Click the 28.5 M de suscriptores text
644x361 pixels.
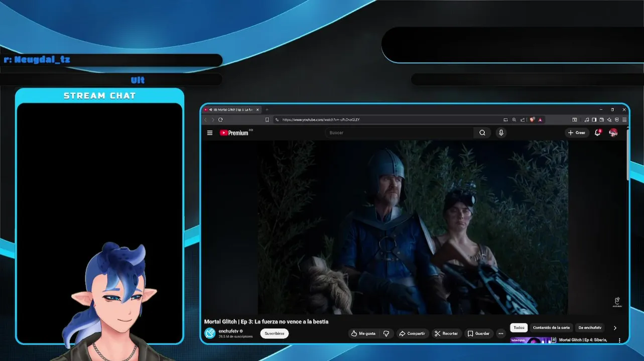(x=235, y=336)
